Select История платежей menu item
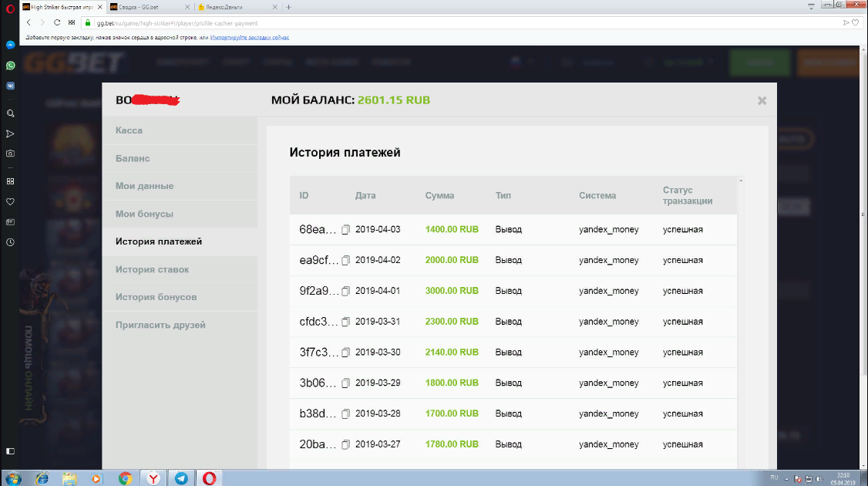This screenshot has width=868, height=486. (x=180, y=241)
